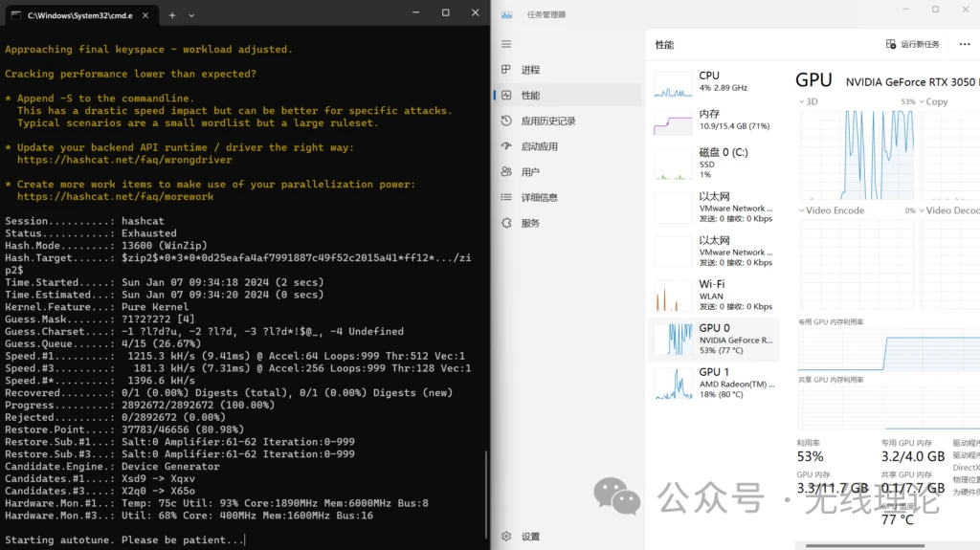The height and width of the screenshot is (550, 980).
Task: Click the cmd.exe tab terminal icon
Action: tap(16, 15)
